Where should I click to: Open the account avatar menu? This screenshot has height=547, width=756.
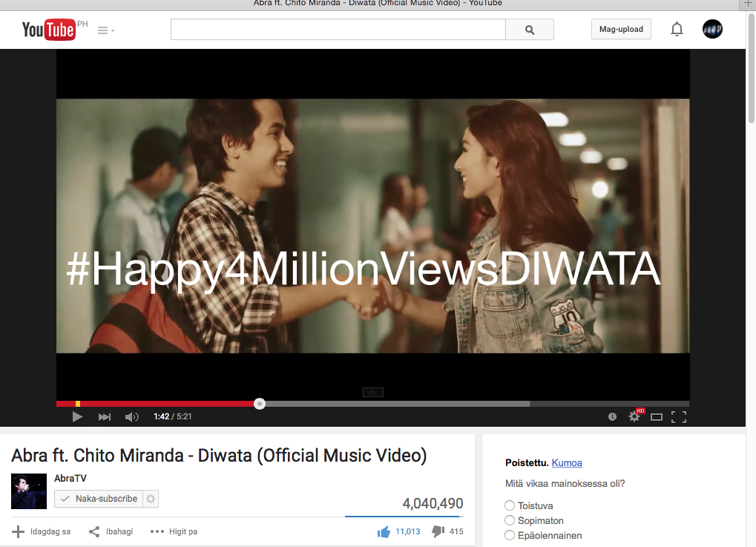click(712, 29)
